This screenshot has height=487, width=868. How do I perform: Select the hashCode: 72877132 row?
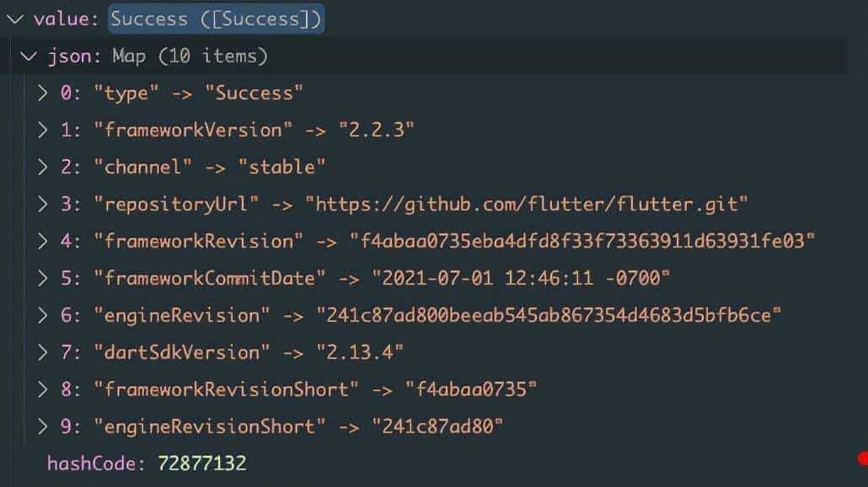pyautogui.click(x=147, y=463)
